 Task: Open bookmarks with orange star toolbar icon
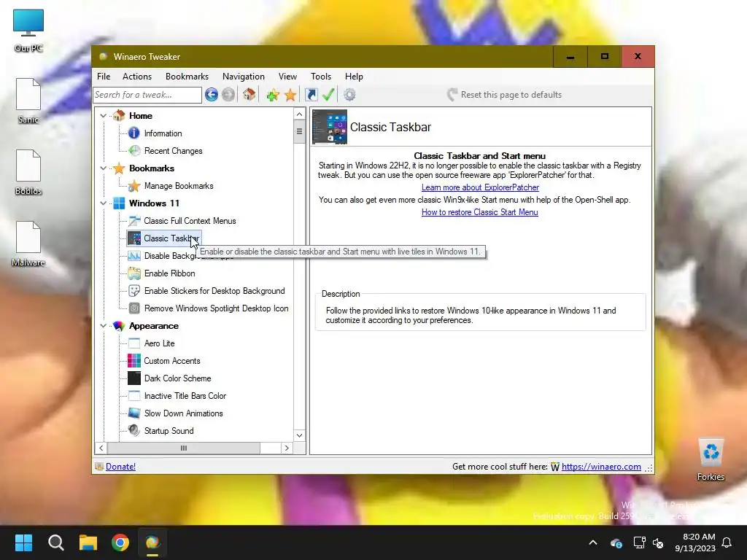pyautogui.click(x=290, y=95)
